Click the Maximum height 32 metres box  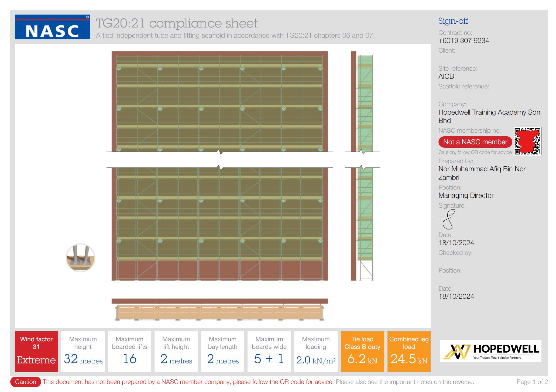(x=83, y=351)
